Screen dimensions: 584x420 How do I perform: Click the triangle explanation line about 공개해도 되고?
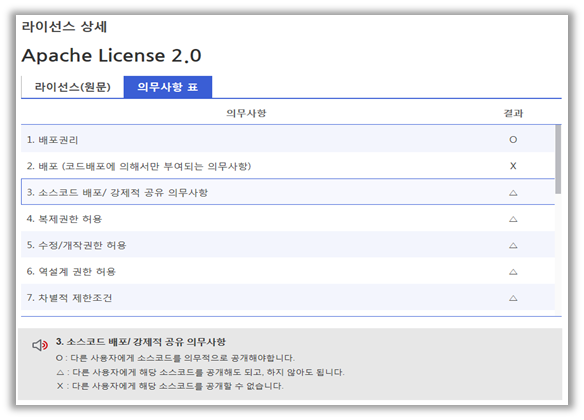coord(200,372)
